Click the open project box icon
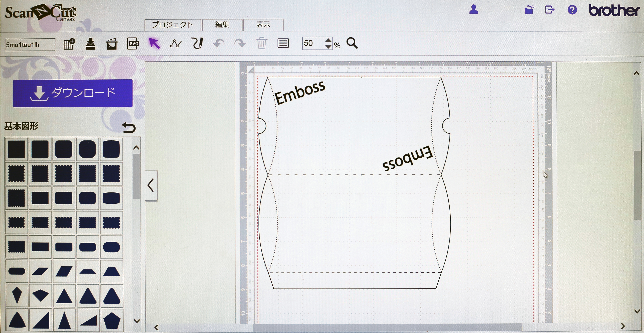The width and height of the screenshot is (644, 333). click(112, 44)
